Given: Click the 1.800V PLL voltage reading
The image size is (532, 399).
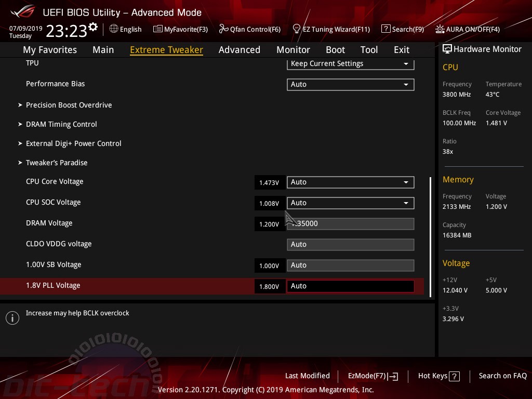Looking at the screenshot, I should pos(270,286).
